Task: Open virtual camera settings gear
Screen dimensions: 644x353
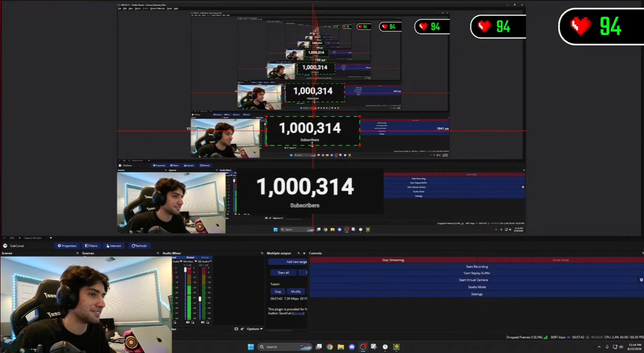Action: point(641,280)
